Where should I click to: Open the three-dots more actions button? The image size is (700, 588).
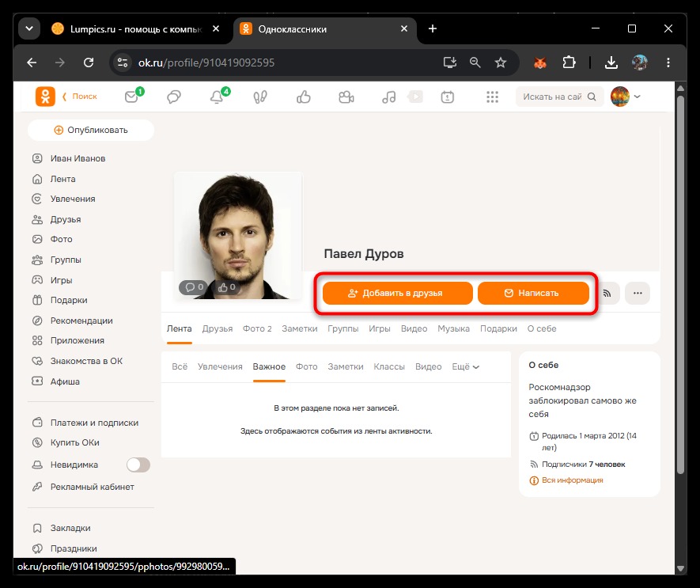tap(638, 293)
